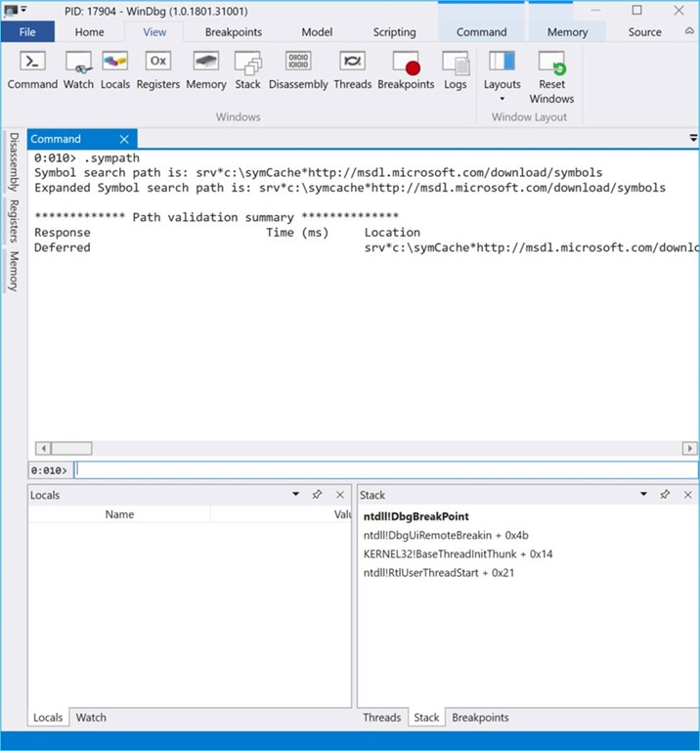
Task: Switch to the Command ribbon tab
Action: pos(481,32)
